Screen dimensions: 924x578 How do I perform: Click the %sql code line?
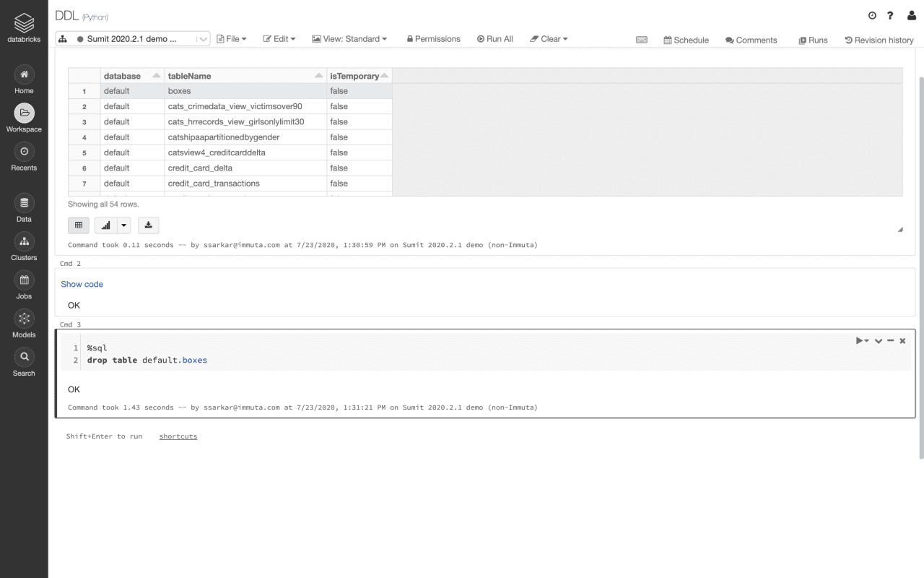click(x=97, y=348)
